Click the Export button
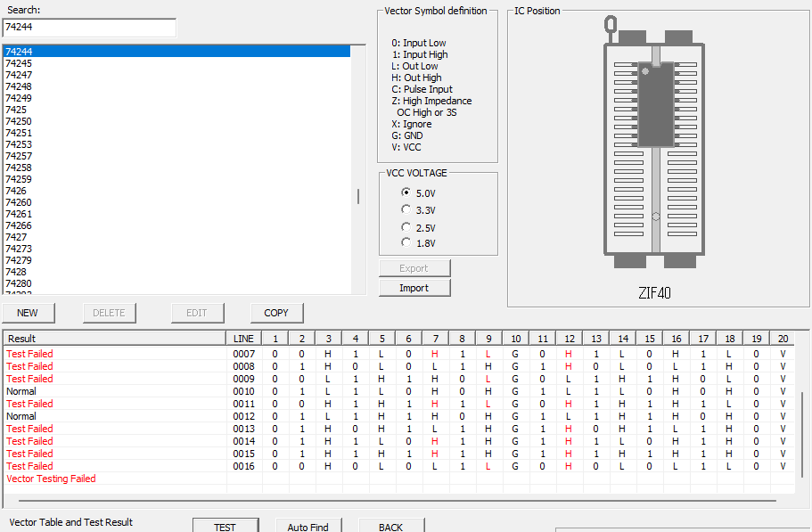812x532 pixels. coord(414,268)
